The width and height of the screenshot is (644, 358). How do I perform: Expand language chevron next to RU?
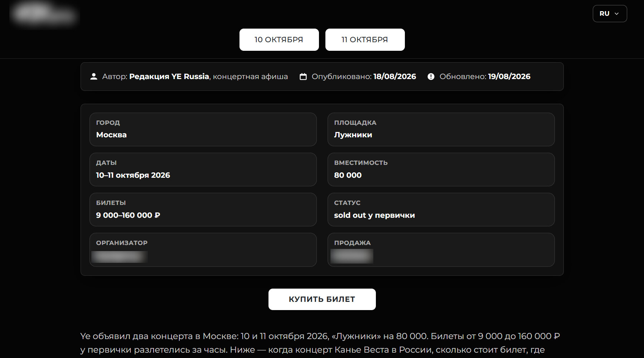tap(616, 14)
